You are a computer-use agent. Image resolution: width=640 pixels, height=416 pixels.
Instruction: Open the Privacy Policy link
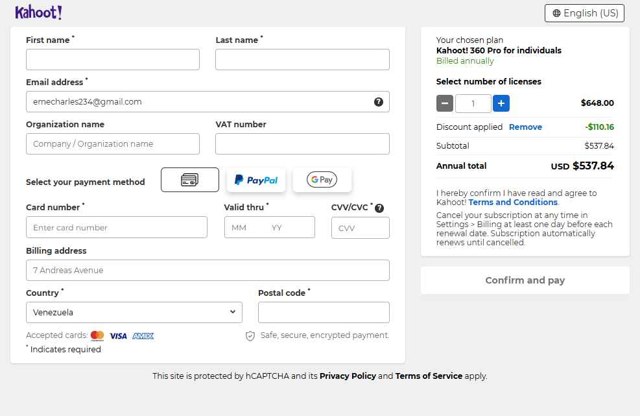tap(348, 376)
